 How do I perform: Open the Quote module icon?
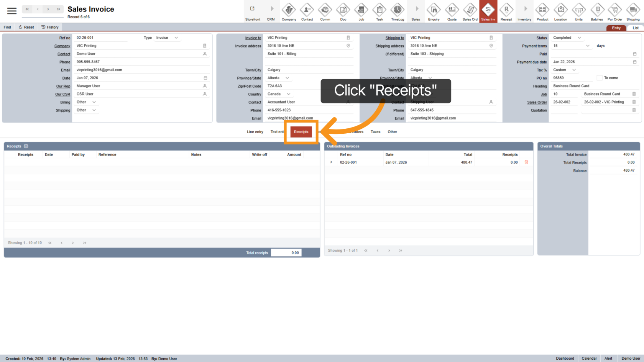[452, 11]
